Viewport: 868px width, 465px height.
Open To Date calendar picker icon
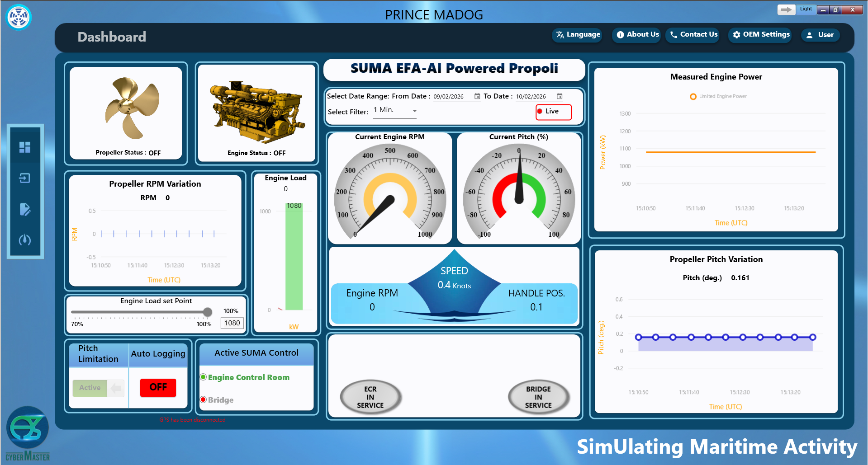(560, 96)
